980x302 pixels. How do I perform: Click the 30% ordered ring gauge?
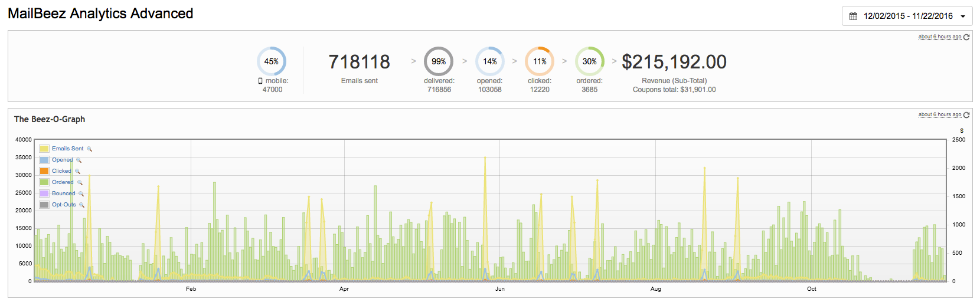tap(590, 61)
